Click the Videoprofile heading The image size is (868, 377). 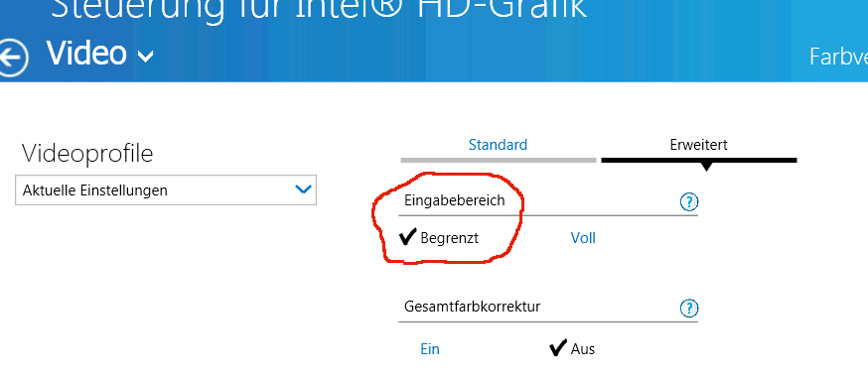[x=87, y=154]
